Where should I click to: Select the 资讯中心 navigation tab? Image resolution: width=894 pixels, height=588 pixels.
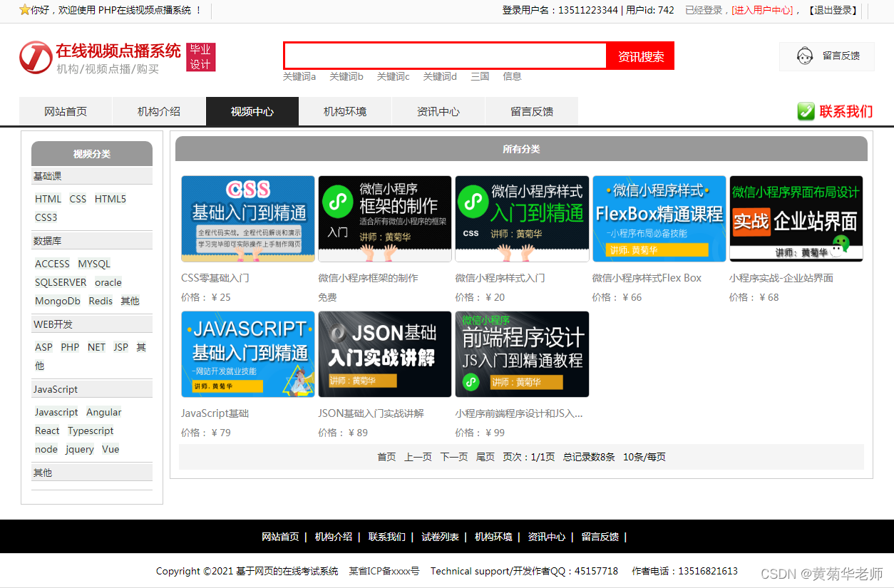coord(438,111)
